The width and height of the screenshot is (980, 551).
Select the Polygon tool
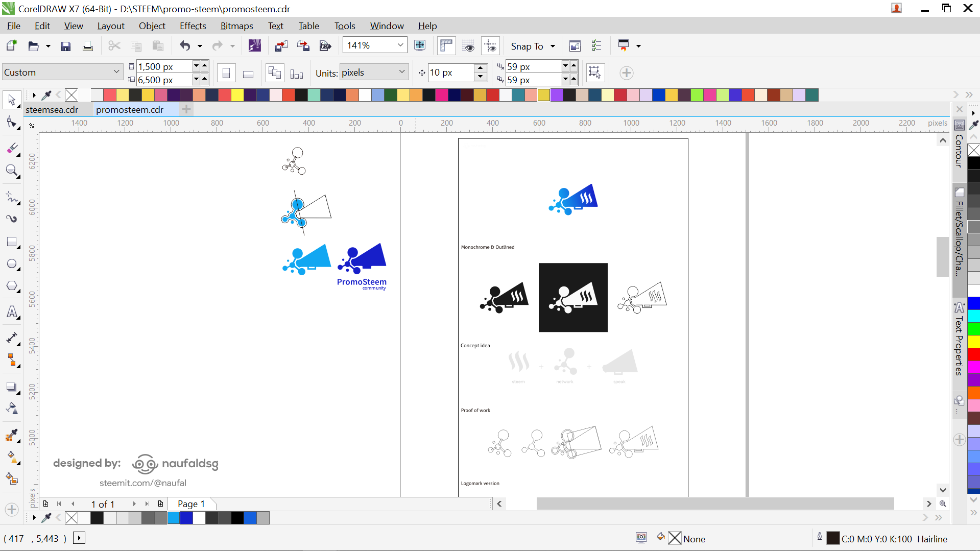pos(12,286)
